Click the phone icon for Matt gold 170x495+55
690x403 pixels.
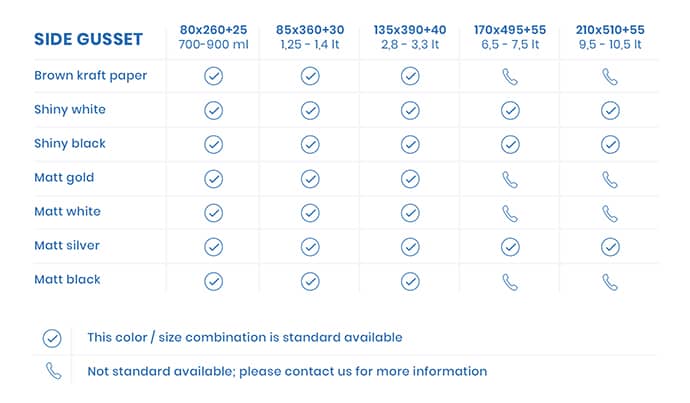click(x=510, y=180)
